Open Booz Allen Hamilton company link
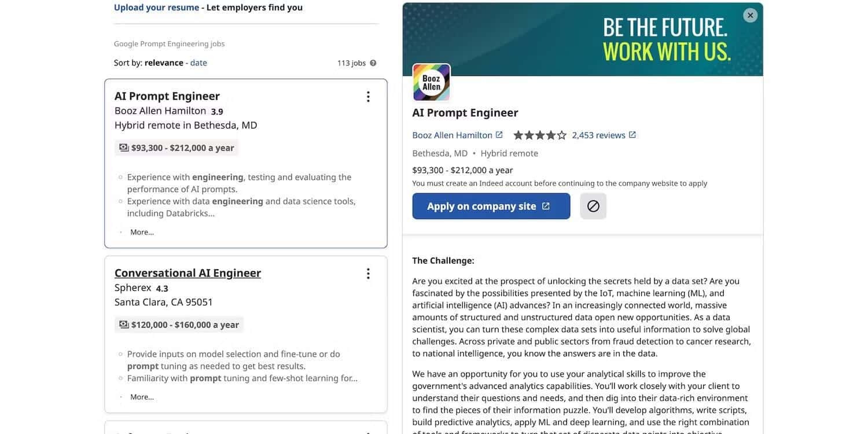Screen dimensions: 868x434 point(452,135)
